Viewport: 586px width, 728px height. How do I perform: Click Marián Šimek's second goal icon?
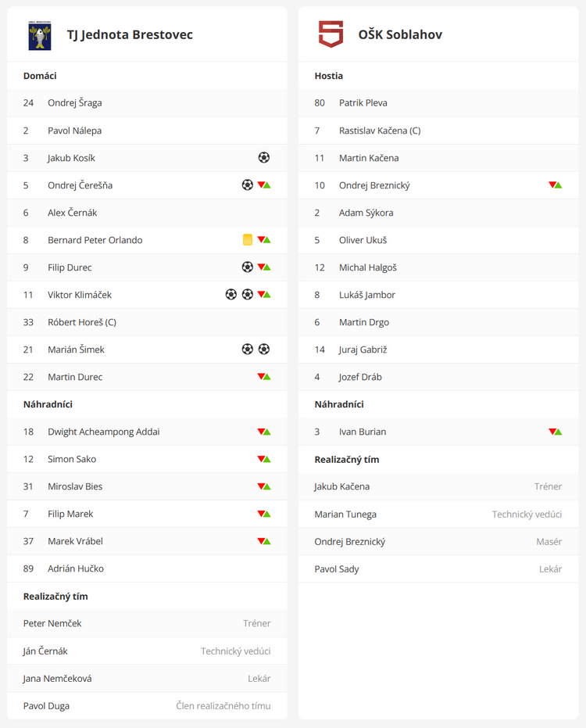click(x=264, y=349)
